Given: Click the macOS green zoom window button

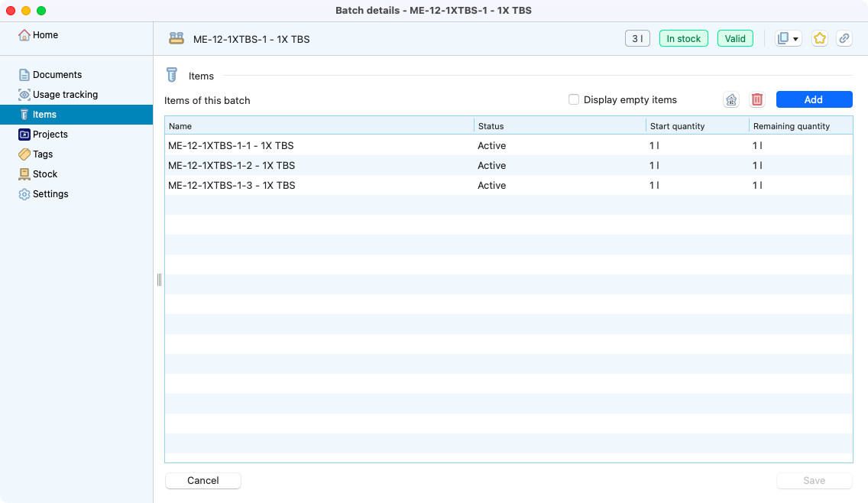Looking at the screenshot, I should 41,11.
